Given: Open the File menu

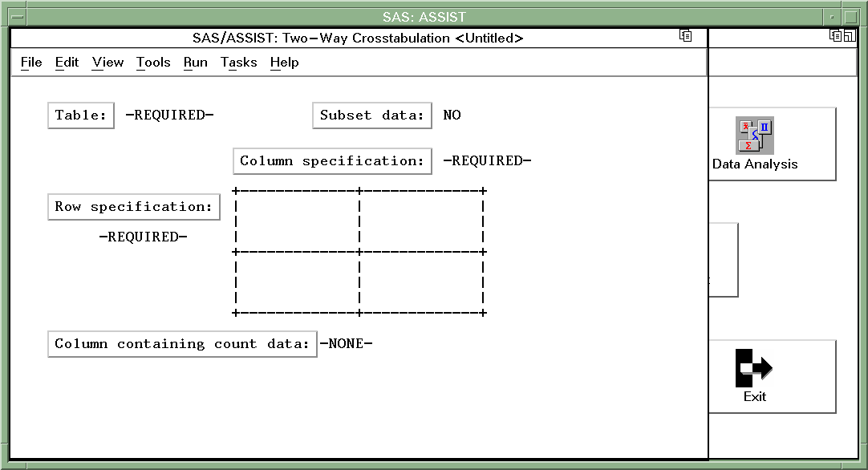Looking at the screenshot, I should coord(31,63).
